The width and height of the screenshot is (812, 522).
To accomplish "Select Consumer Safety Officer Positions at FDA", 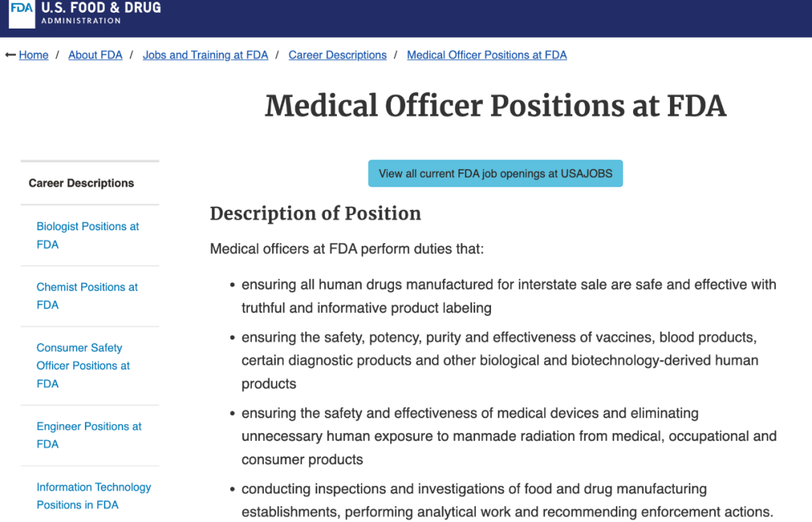I will pyautogui.click(x=83, y=366).
